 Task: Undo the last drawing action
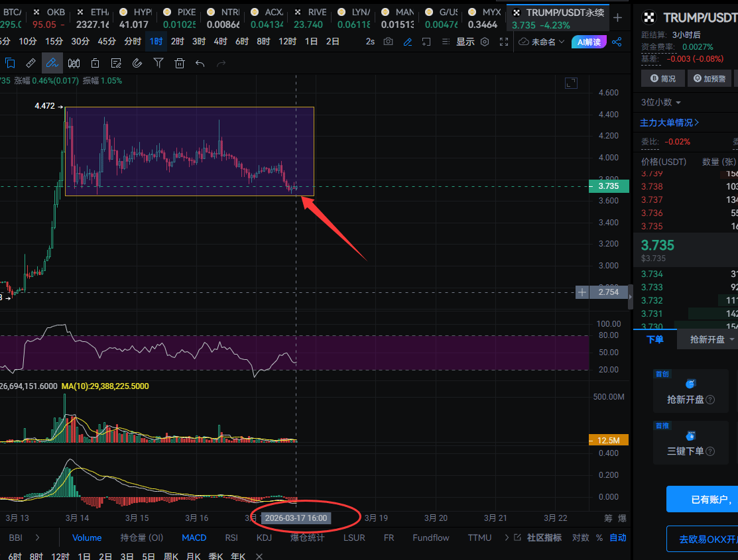(x=200, y=63)
